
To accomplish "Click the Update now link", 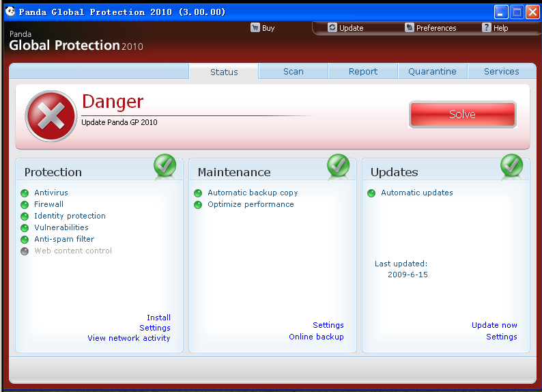I will (495, 325).
